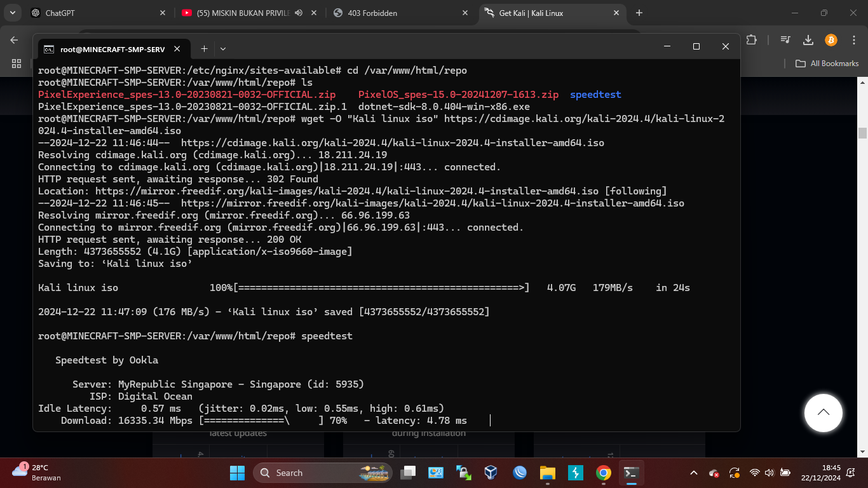868x488 pixels.
Task: Open the Chrome tab search dropdown arrow
Action: point(13,13)
